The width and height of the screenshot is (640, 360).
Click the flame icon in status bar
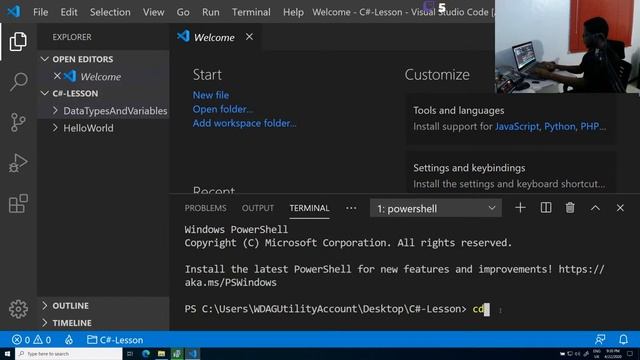click(69, 340)
